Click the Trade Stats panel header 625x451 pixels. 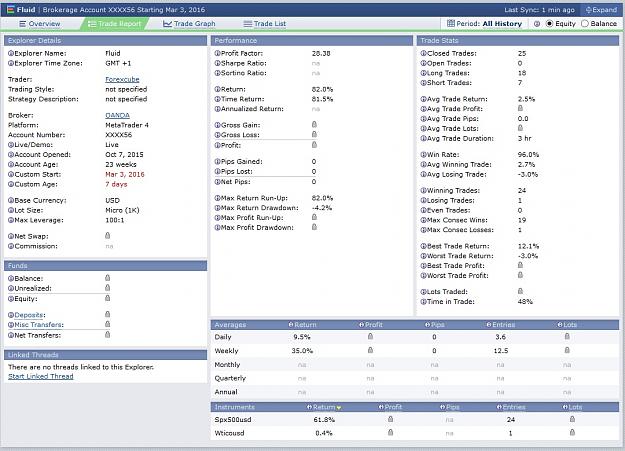[x=518, y=40]
